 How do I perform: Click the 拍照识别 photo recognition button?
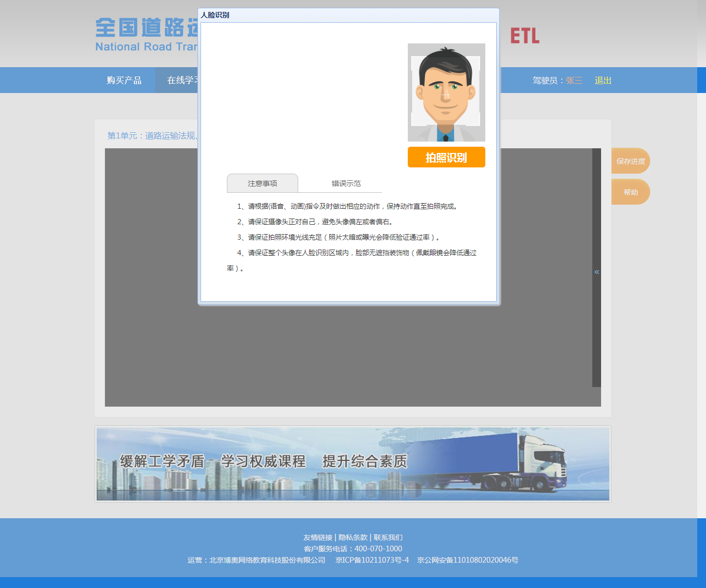click(446, 157)
